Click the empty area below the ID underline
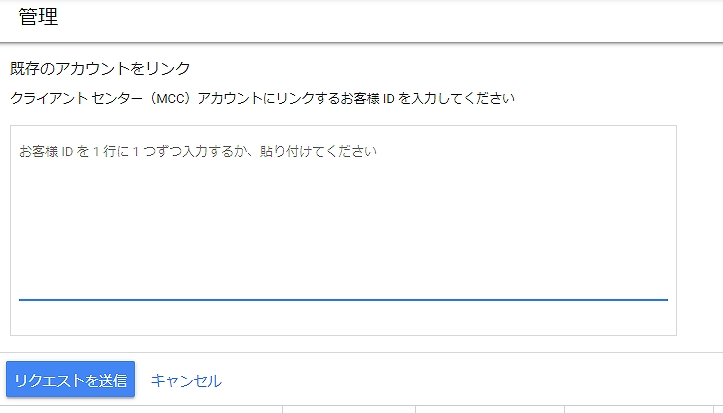This screenshot has width=723, height=413. click(x=344, y=318)
